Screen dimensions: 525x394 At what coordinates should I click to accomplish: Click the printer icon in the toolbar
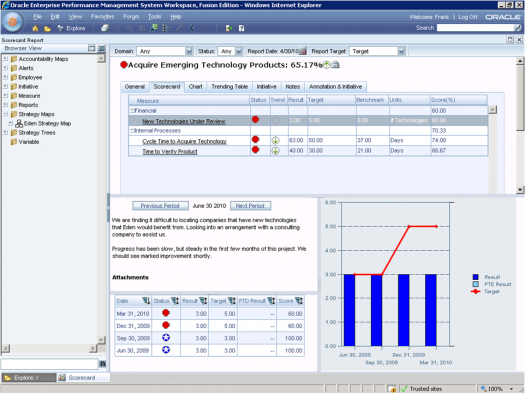tap(105, 28)
